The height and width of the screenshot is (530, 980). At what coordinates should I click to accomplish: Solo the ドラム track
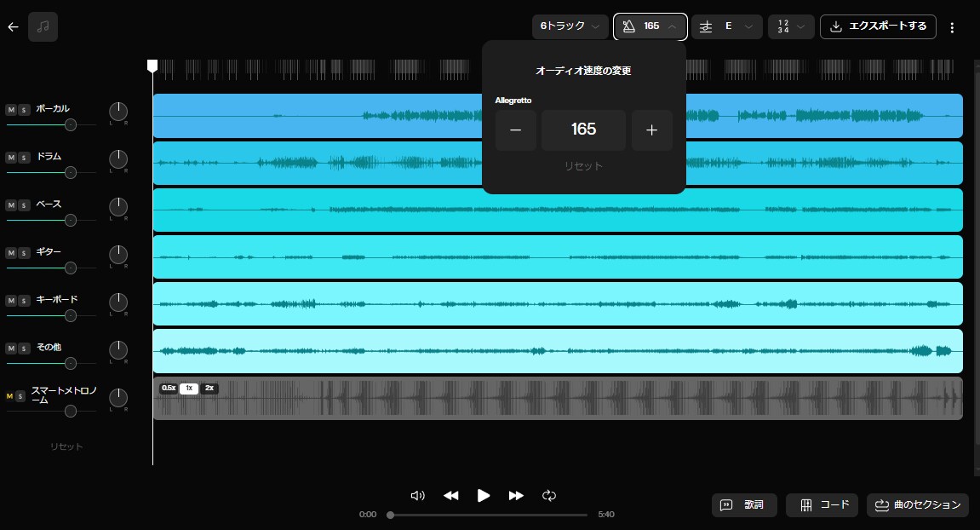pyautogui.click(x=24, y=157)
